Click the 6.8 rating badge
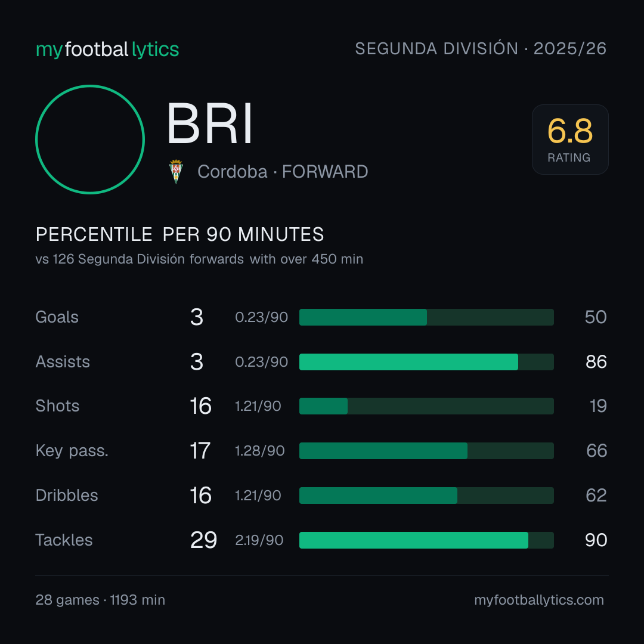Screen dimensions: 644x644 pyautogui.click(x=570, y=140)
